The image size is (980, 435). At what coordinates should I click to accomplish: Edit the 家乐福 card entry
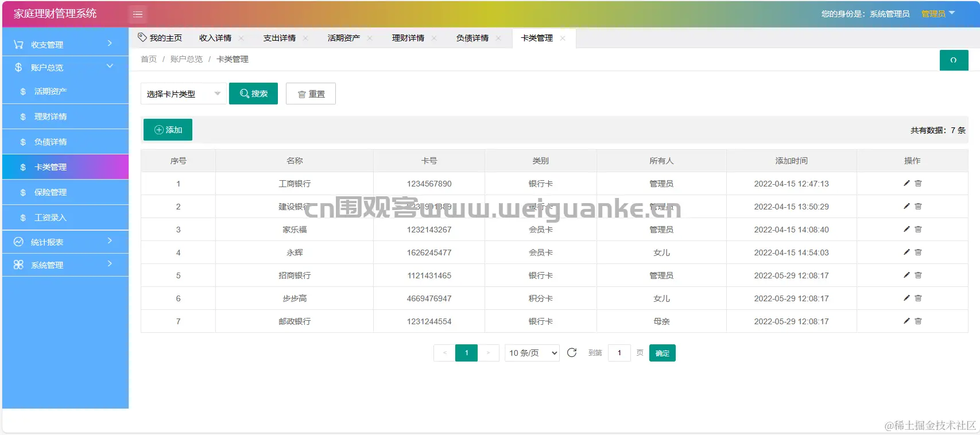(x=907, y=229)
